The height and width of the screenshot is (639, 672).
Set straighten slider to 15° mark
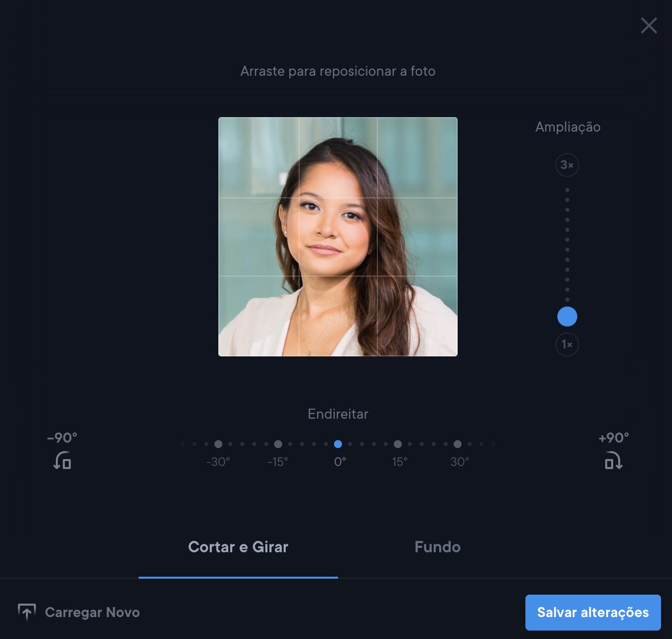click(398, 444)
